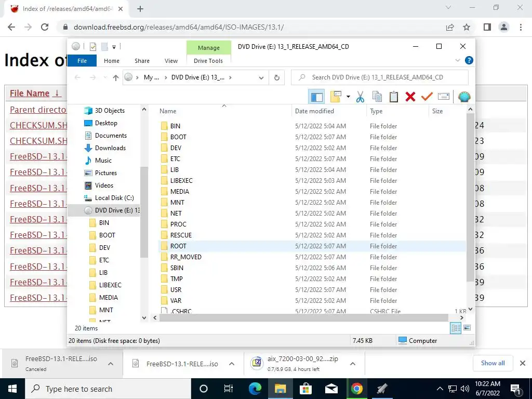Click the file list vertical scrollbar
Screen dimensions: 532x399
[x=470, y=197]
